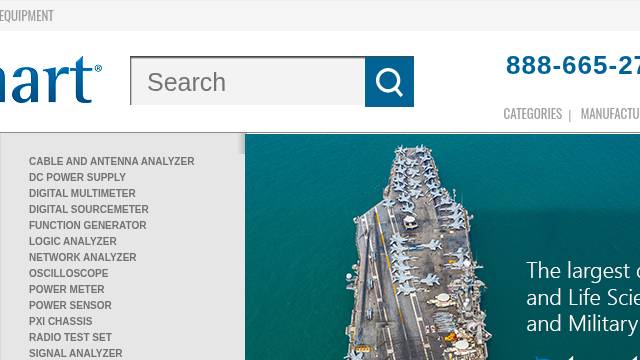Open the PXI Chassis category
This screenshot has height=360, width=640.
60,321
